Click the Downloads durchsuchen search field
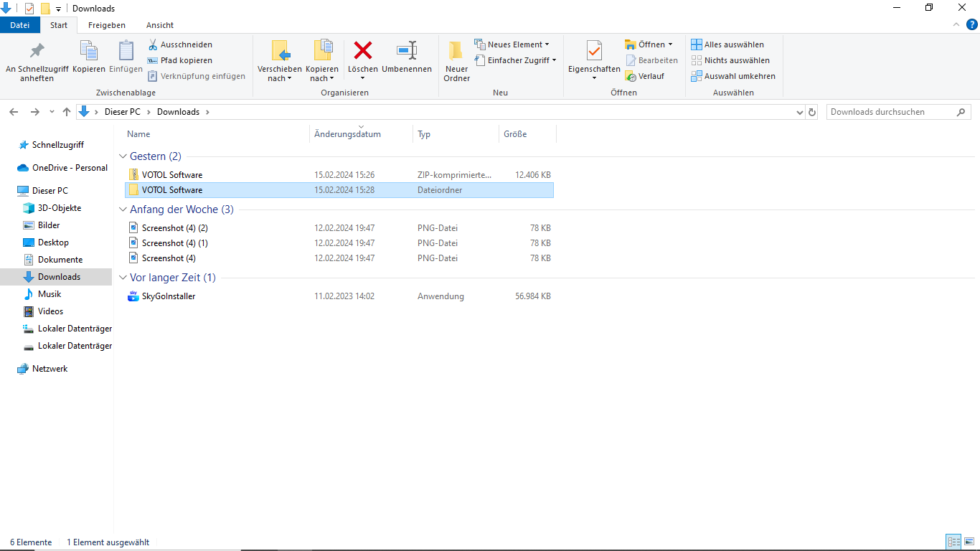 click(x=890, y=112)
